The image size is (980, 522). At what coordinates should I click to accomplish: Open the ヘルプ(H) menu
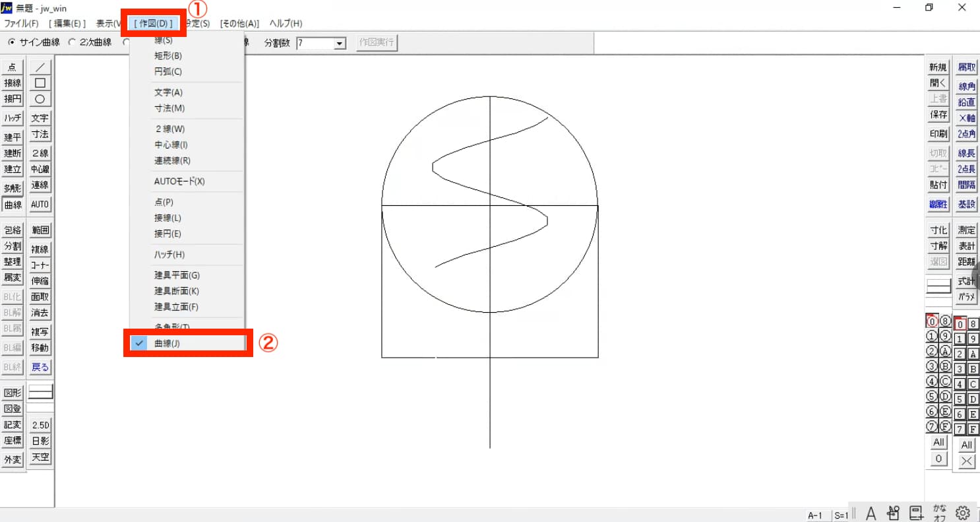(286, 24)
